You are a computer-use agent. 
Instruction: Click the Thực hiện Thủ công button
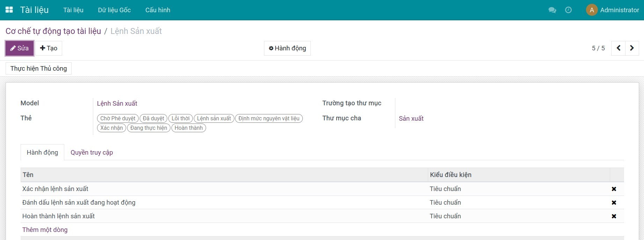tap(38, 69)
